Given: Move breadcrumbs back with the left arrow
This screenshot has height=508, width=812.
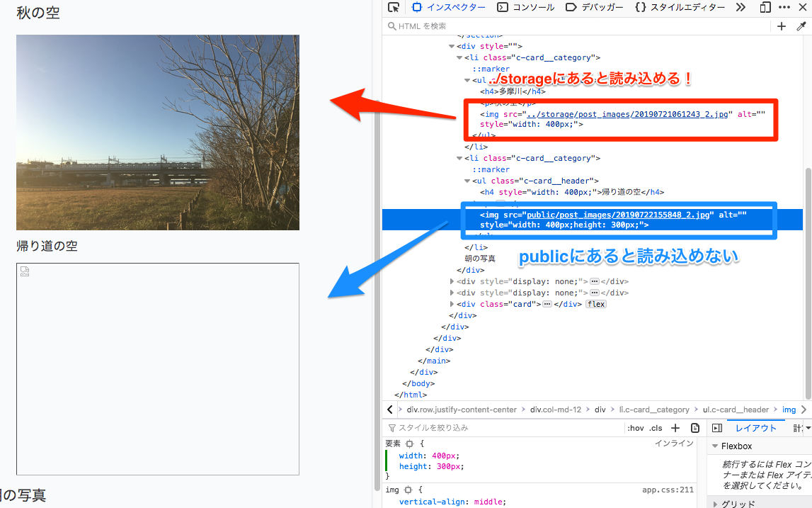Looking at the screenshot, I should [390, 410].
